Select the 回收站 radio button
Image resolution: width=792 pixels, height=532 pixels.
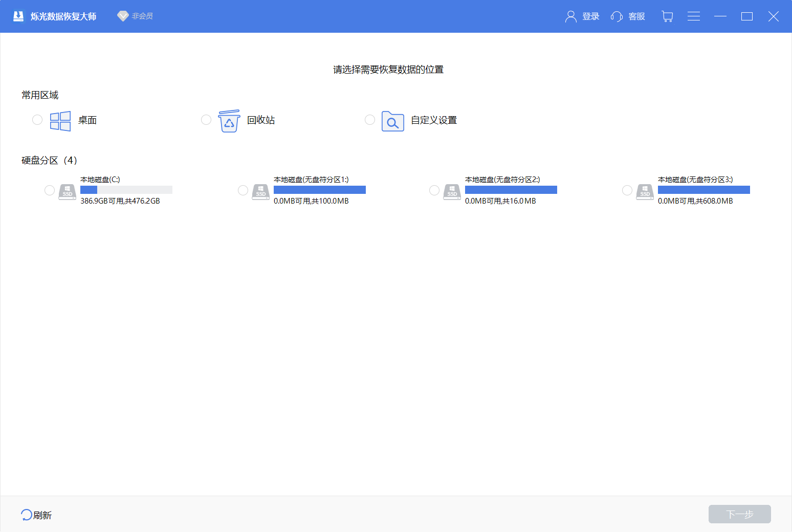pos(206,119)
